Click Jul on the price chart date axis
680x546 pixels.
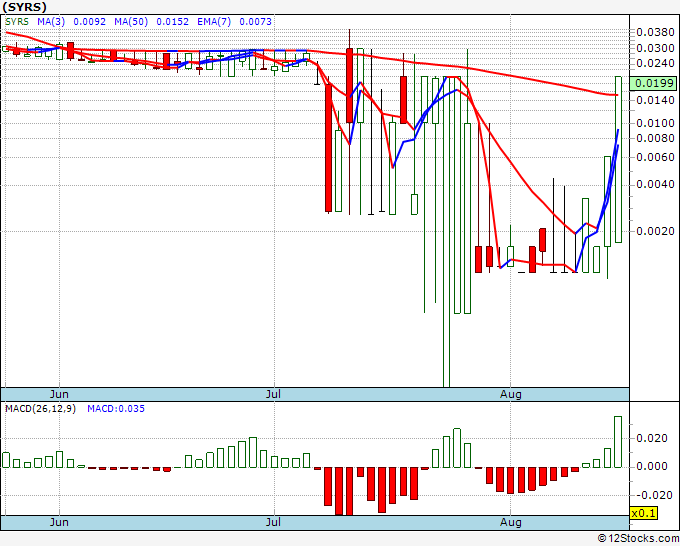pyautogui.click(x=273, y=394)
